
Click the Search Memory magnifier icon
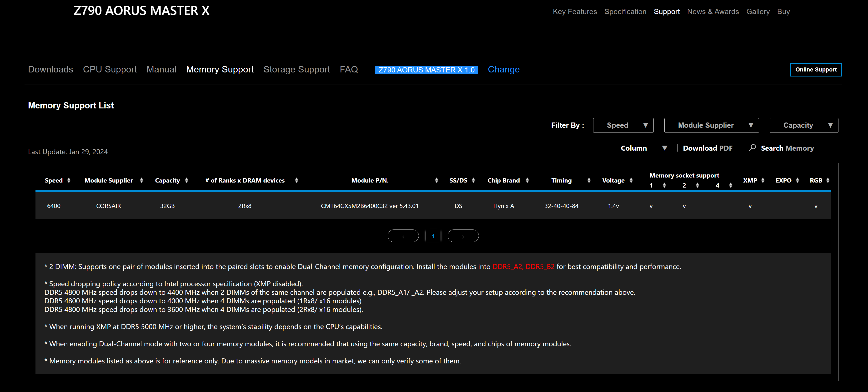[752, 148]
